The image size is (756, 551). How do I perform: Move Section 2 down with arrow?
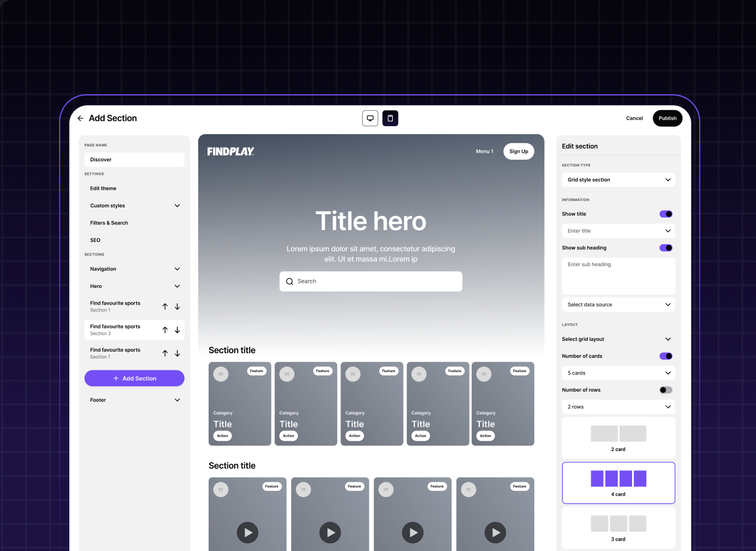(x=177, y=330)
